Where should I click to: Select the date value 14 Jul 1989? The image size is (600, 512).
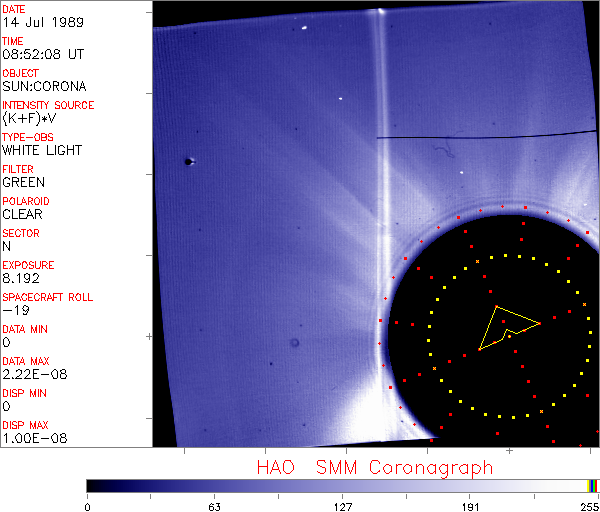click(x=43, y=22)
